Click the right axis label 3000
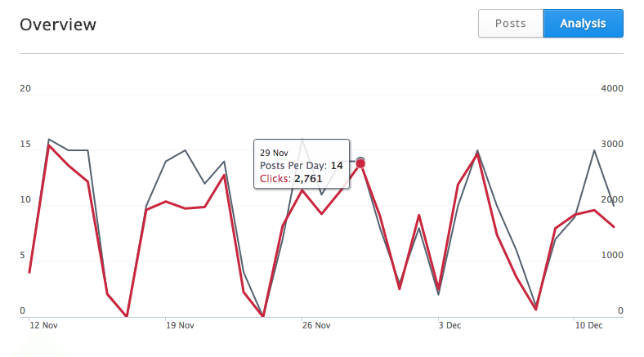The height and width of the screenshot is (357, 644). (612, 145)
